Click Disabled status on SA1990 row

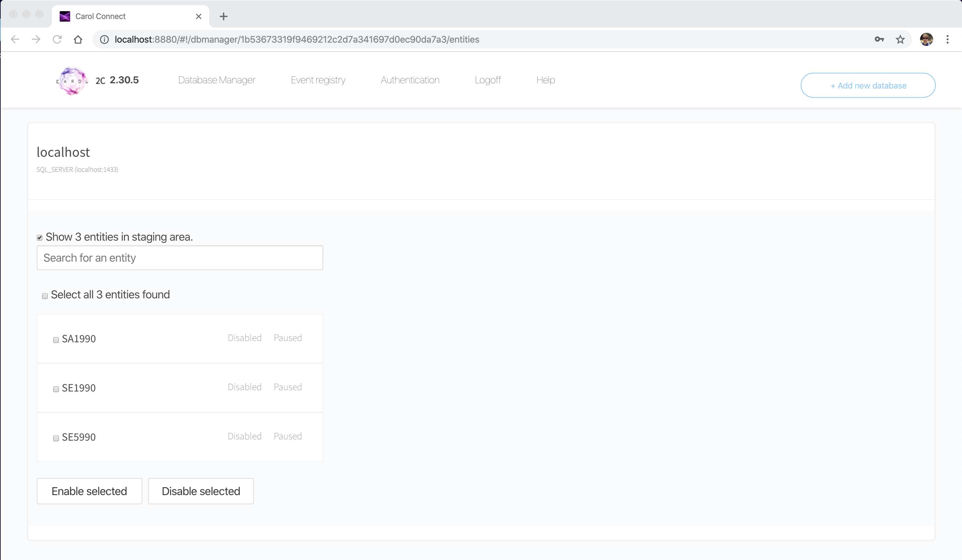point(245,338)
